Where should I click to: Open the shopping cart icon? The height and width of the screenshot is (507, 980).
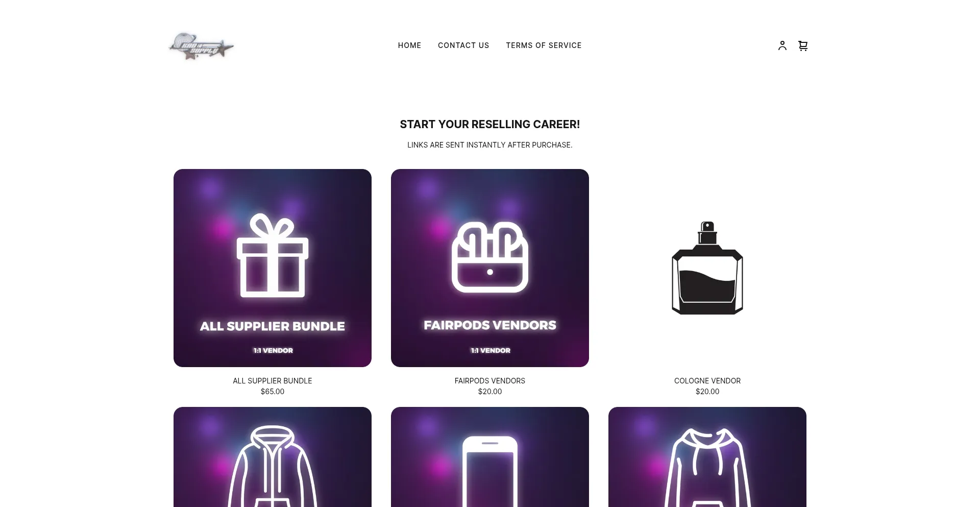[803, 45]
